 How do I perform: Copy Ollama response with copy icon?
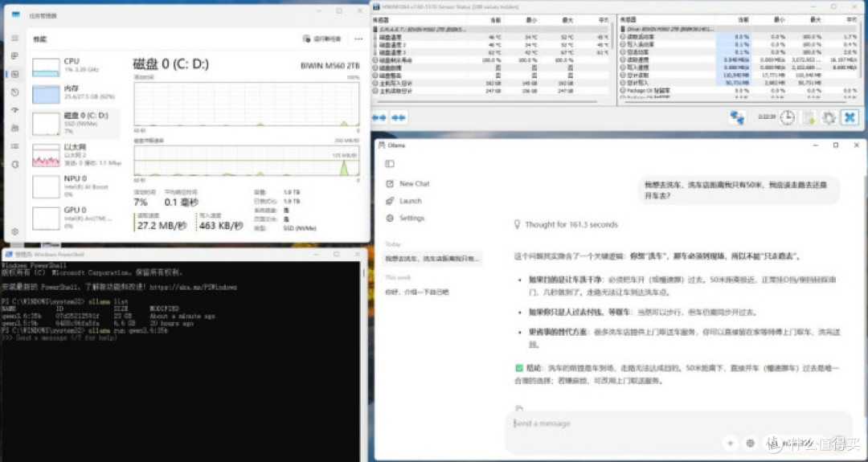click(x=518, y=408)
